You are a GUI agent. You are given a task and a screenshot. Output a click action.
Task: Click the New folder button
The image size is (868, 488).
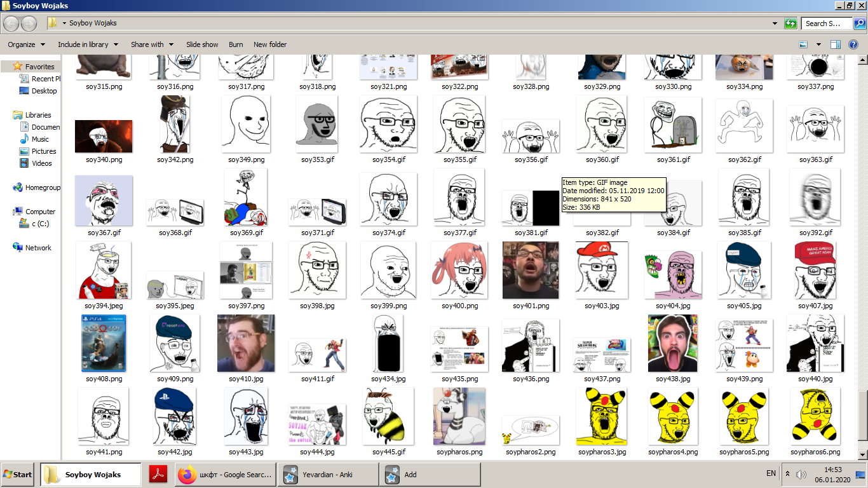tap(270, 44)
